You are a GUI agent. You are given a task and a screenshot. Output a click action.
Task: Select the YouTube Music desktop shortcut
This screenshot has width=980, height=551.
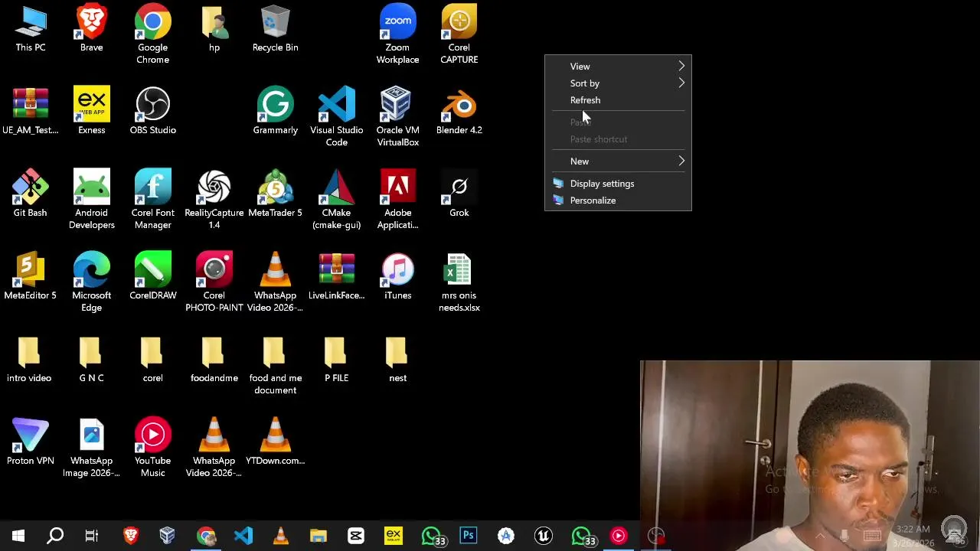pyautogui.click(x=153, y=448)
